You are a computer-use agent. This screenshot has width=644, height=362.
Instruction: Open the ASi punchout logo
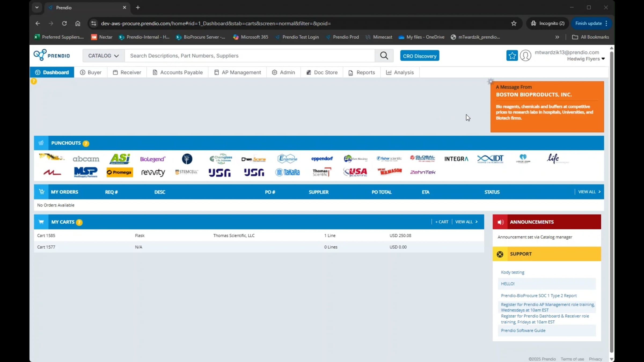pyautogui.click(x=120, y=159)
